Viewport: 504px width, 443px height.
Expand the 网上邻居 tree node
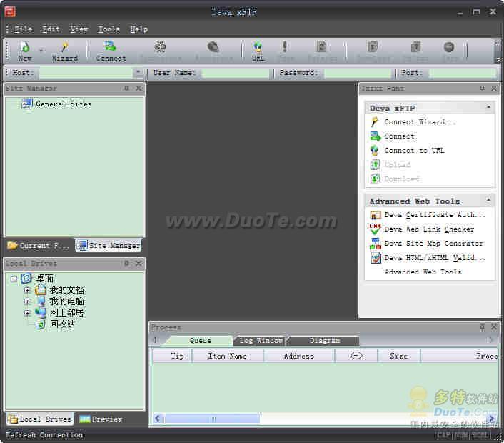pyautogui.click(x=28, y=313)
